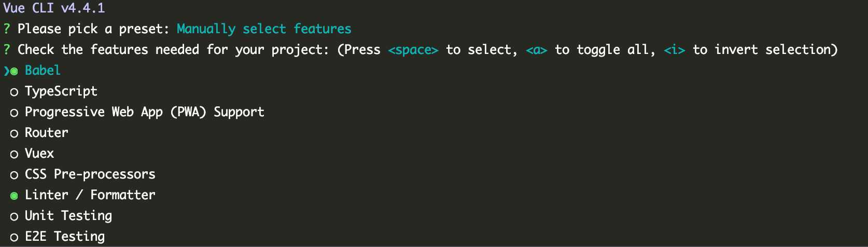
Task: Click the Linter / Formatter label
Action: point(90,195)
